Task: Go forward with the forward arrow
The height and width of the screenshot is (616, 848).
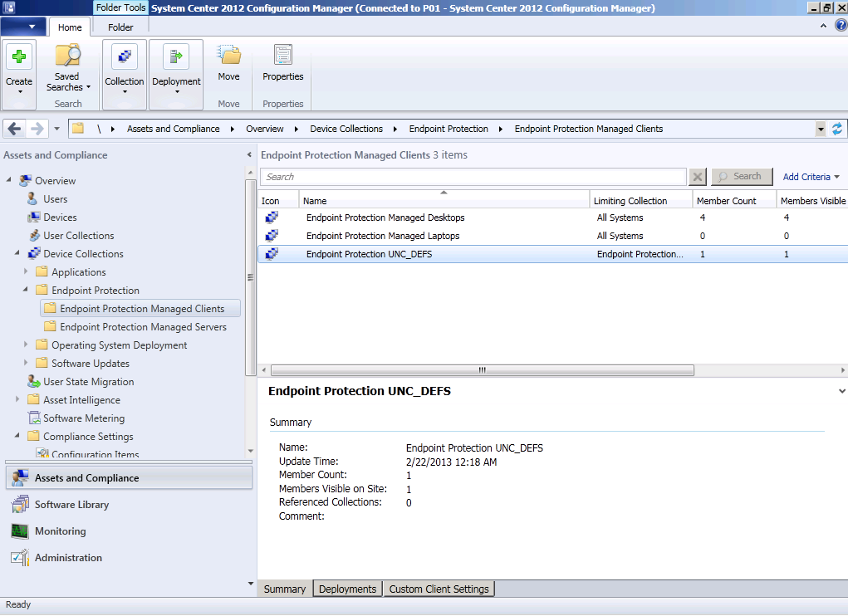Action: (x=37, y=129)
